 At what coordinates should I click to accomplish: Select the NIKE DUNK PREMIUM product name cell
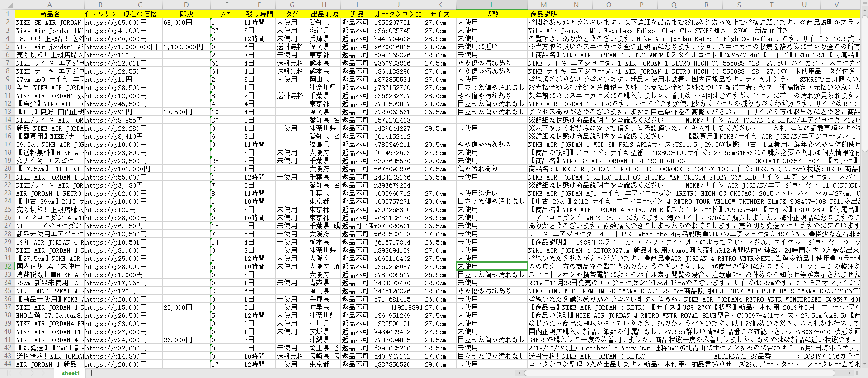coord(50,291)
